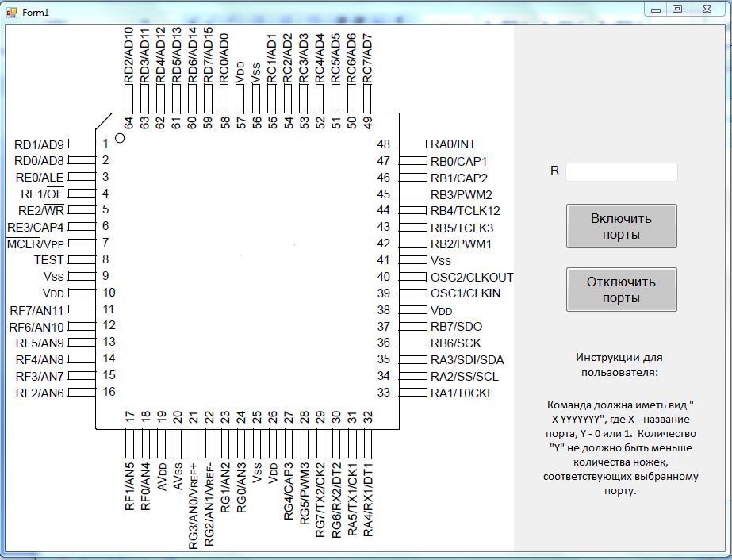
Task: Click the RB3/PWM2 pin label
Action: point(462,195)
